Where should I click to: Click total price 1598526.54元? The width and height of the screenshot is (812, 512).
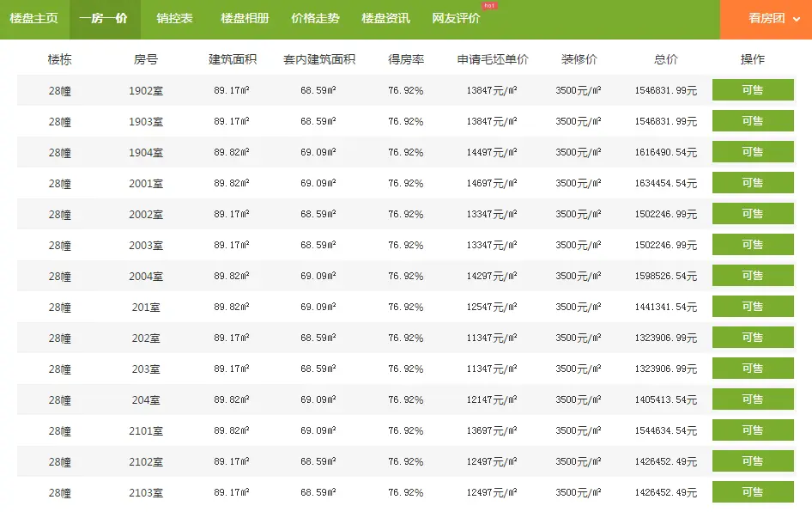[x=666, y=277]
